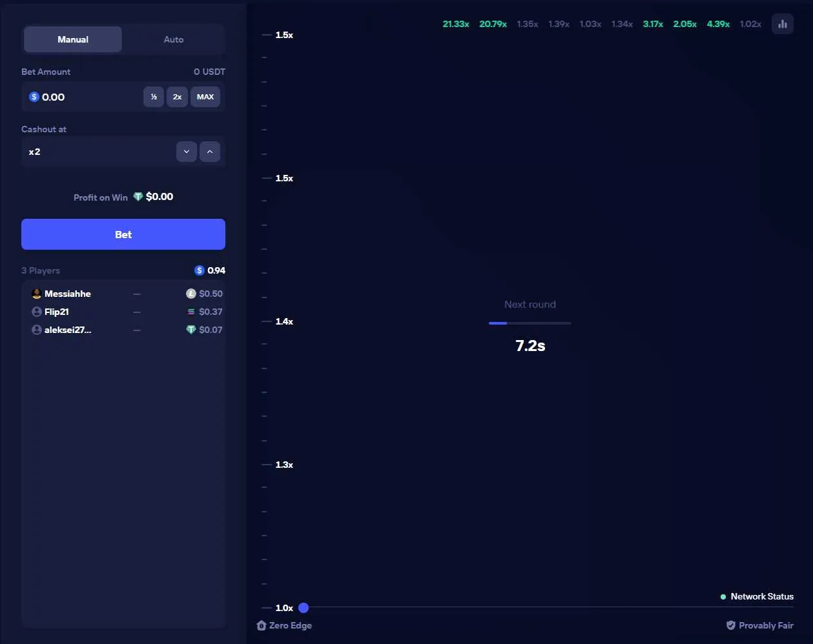
Task: Open the 1.34x past round result
Action: [x=623, y=24]
